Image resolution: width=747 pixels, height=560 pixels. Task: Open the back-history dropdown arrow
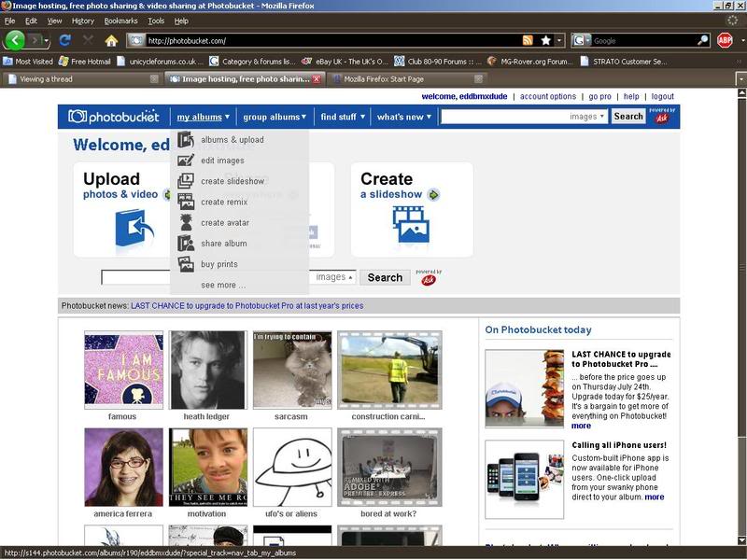[x=46, y=41]
